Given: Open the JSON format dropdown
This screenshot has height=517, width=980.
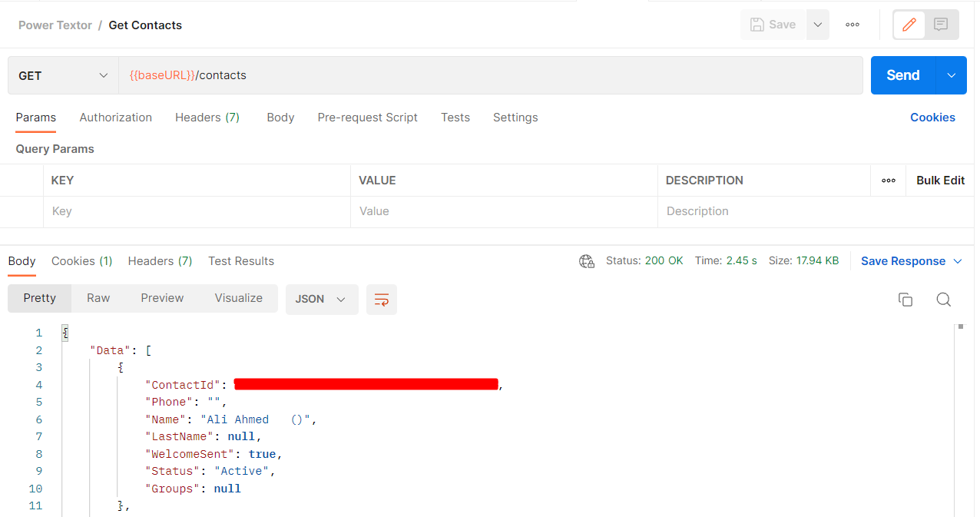Looking at the screenshot, I should point(321,300).
